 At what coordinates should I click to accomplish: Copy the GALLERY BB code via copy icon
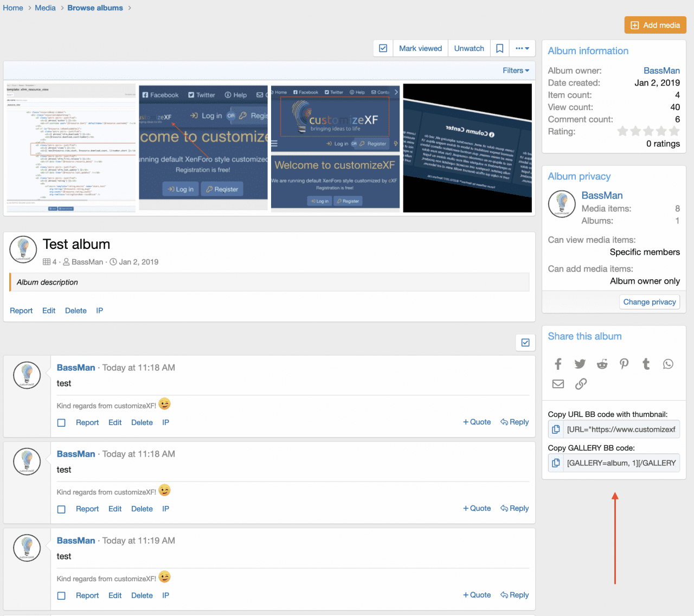tap(556, 463)
